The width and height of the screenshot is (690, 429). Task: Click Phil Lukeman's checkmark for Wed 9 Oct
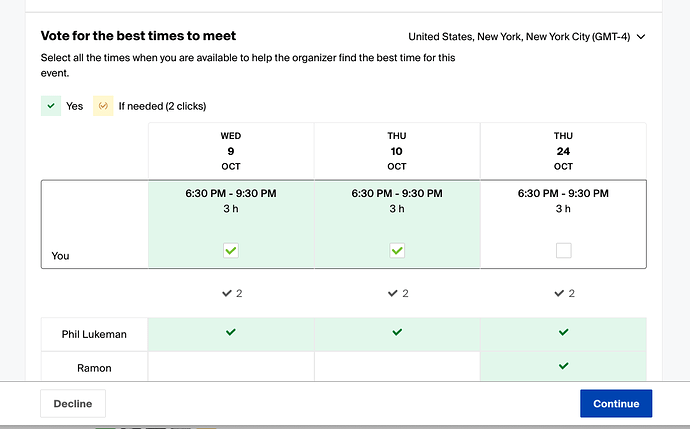[x=231, y=332]
